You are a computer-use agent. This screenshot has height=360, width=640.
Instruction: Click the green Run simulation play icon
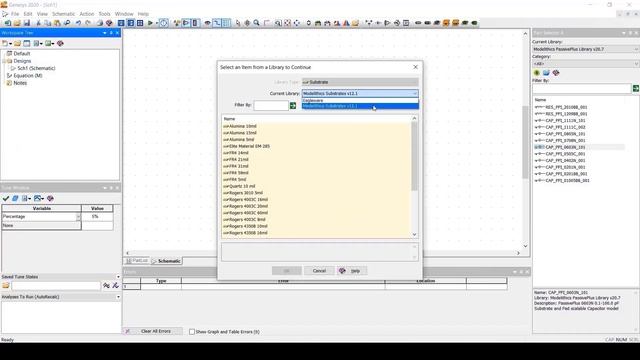(x=150, y=23)
